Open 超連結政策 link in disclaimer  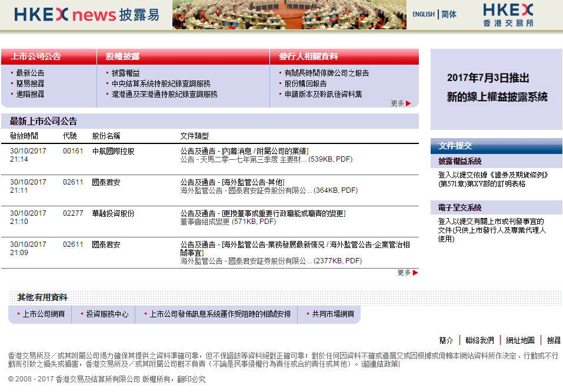[x=381, y=364]
